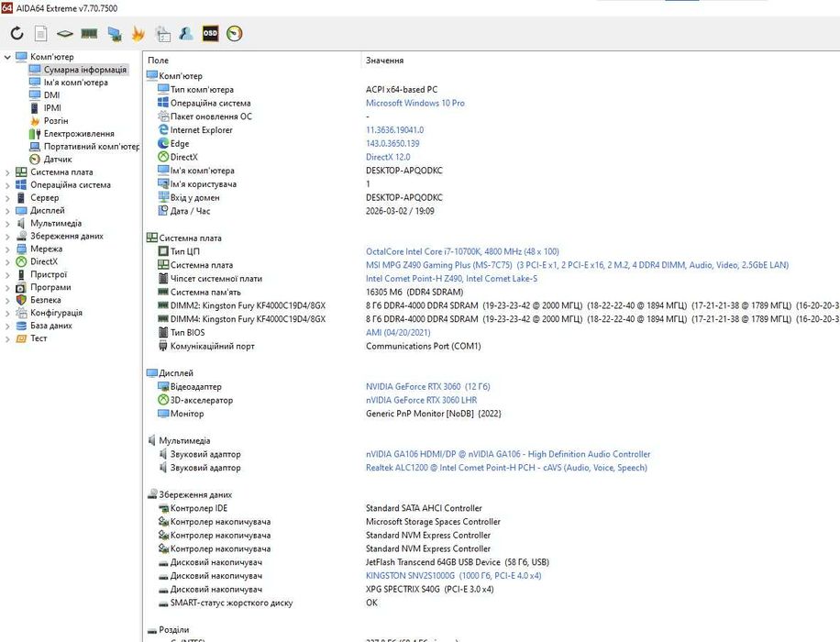Screen dimensions: 840x642
Task: Click the Refresh toolbar icon
Action: coord(17,34)
